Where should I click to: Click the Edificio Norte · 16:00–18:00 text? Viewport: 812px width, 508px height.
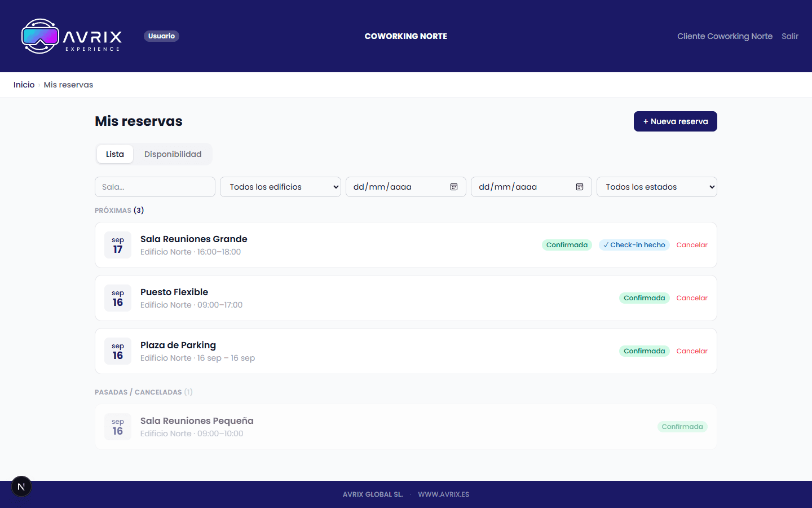(191, 252)
